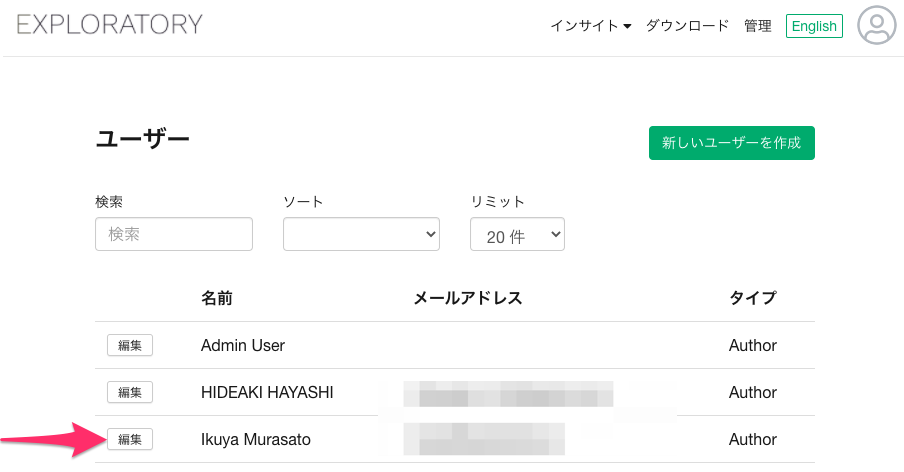Click the HIDEAKI HAYASHI name cell
This screenshot has height=472, width=904.
tap(267, 392)
